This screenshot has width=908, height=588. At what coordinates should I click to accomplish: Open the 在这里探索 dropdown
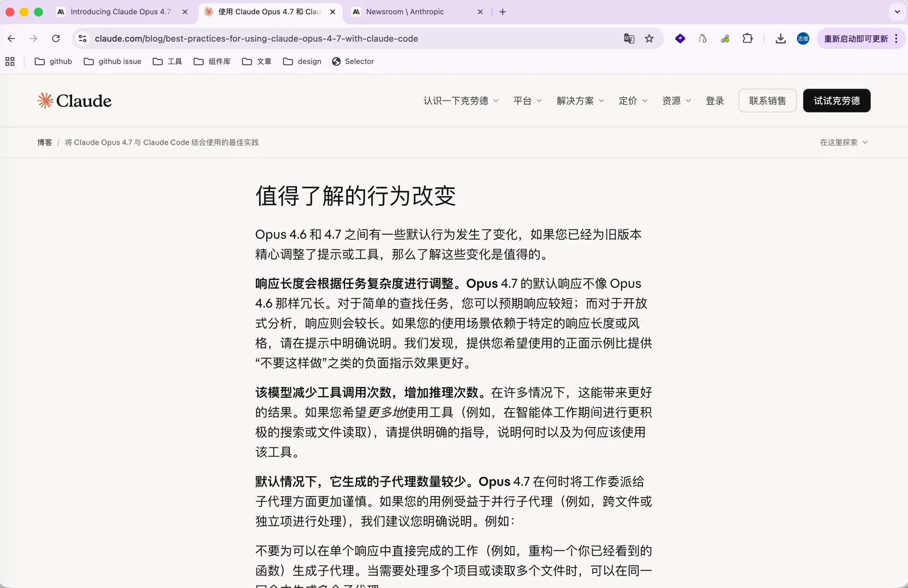click(x=844, y=142)
